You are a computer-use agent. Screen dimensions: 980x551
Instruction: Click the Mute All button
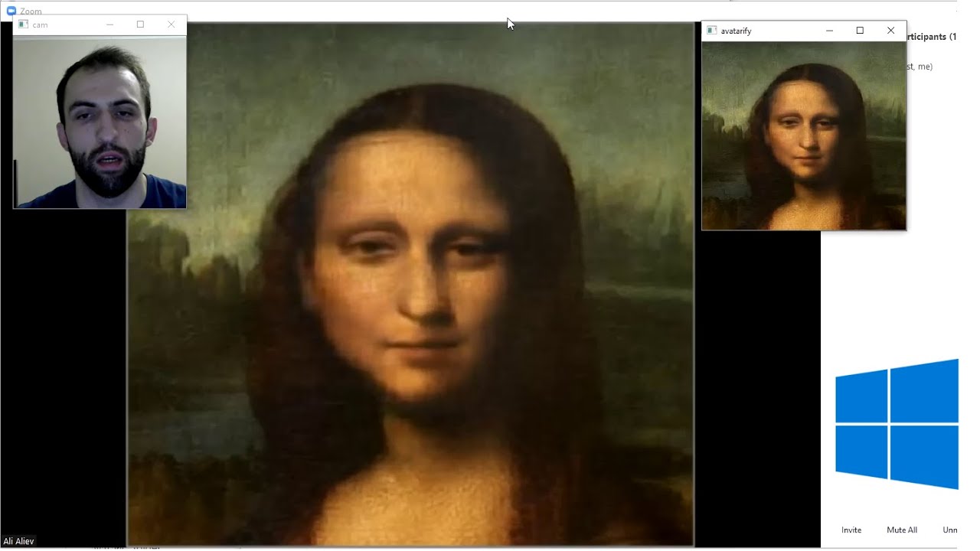point(902,530)
